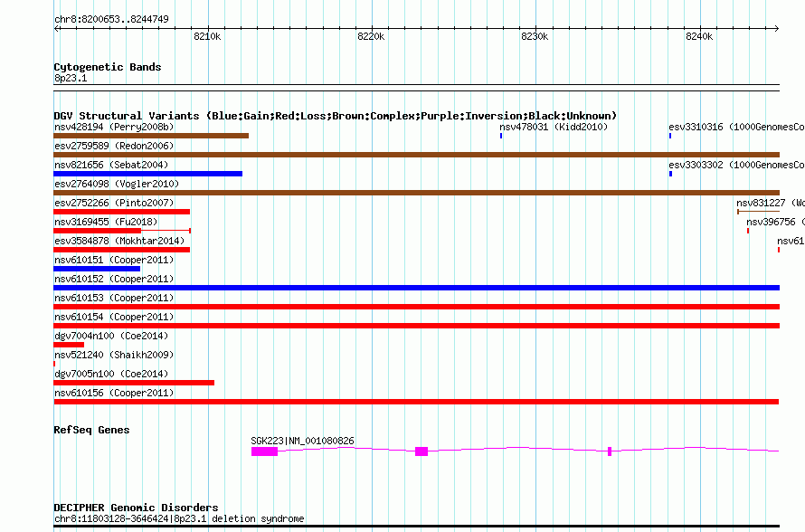Click the brown bar of nsv428194

click(151, 136)
